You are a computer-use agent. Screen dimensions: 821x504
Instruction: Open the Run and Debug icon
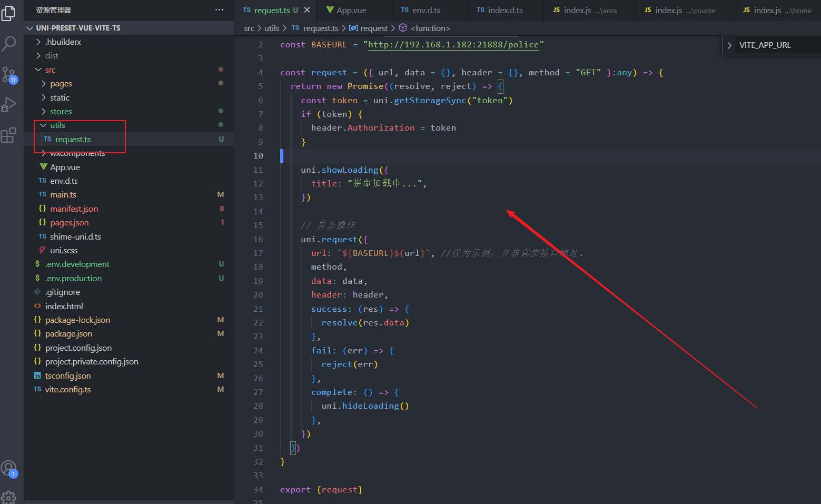coord(8,104)
